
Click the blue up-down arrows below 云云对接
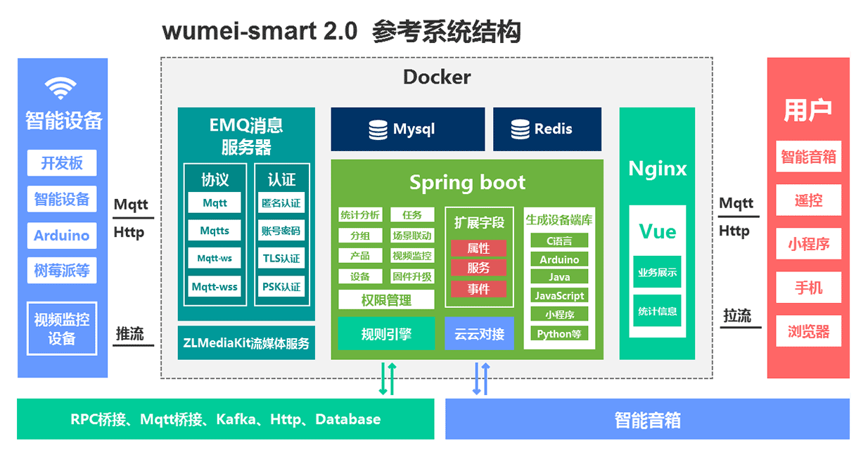click(481, 379)
